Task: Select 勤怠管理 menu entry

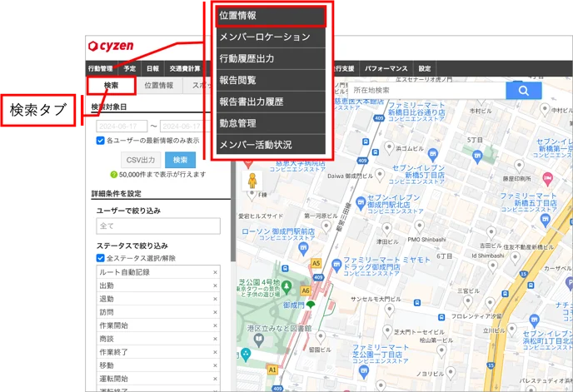Action: 271,123
